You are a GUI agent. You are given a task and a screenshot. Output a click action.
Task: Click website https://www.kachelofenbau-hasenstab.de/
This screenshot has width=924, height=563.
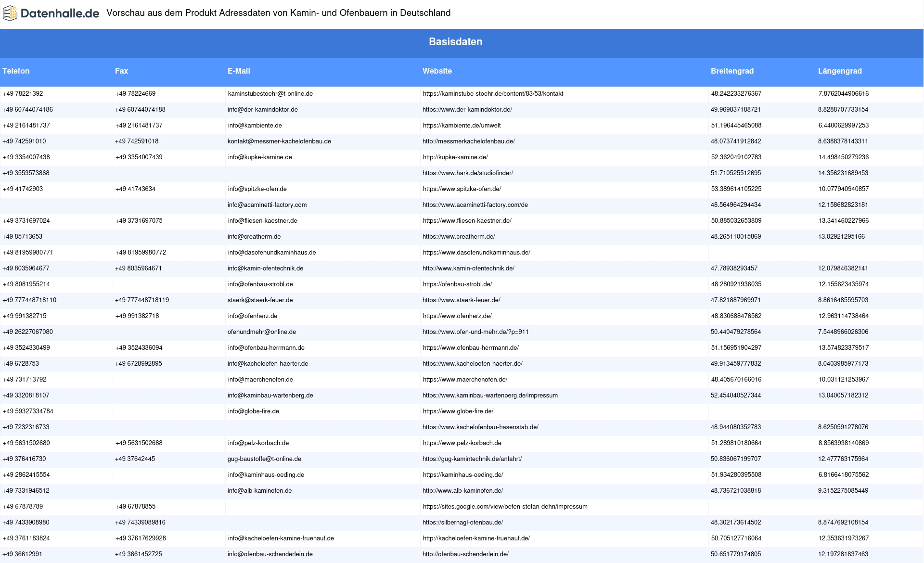click(x=480, y=427)
